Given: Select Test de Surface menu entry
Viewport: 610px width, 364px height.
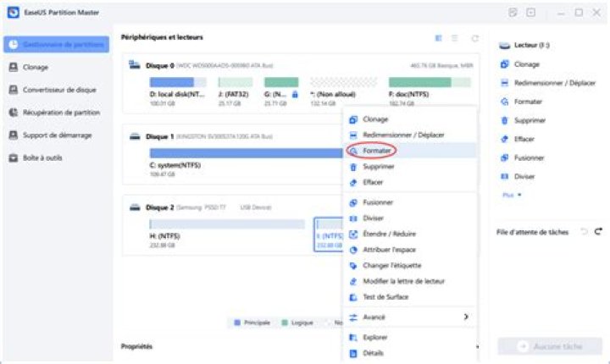Looking at the screenshot, I should pos(409,297).
